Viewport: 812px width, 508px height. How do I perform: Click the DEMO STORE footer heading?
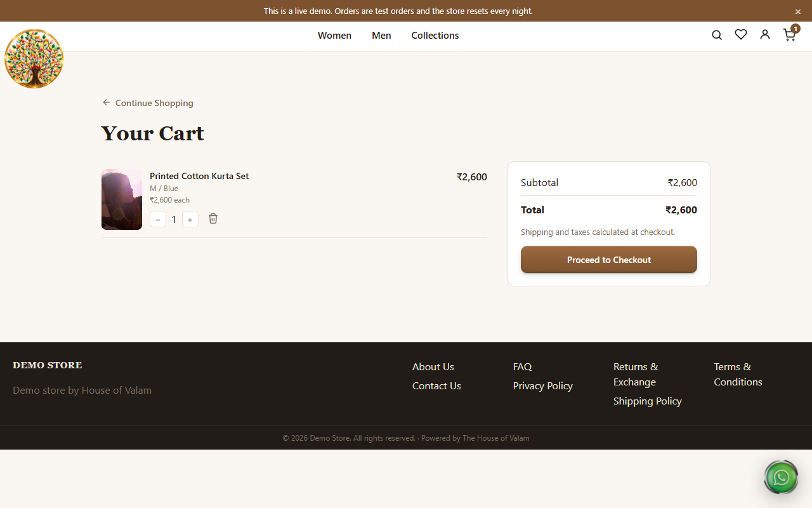tap(48, 365)
